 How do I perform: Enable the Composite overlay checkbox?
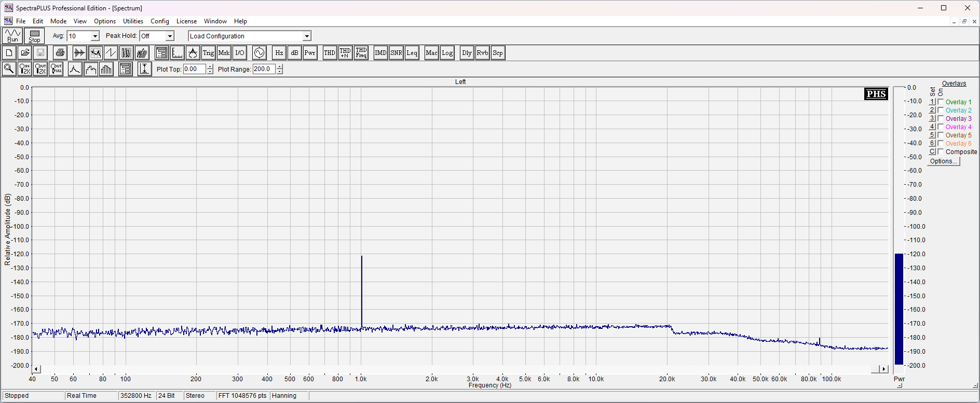(x=941, y=151)
